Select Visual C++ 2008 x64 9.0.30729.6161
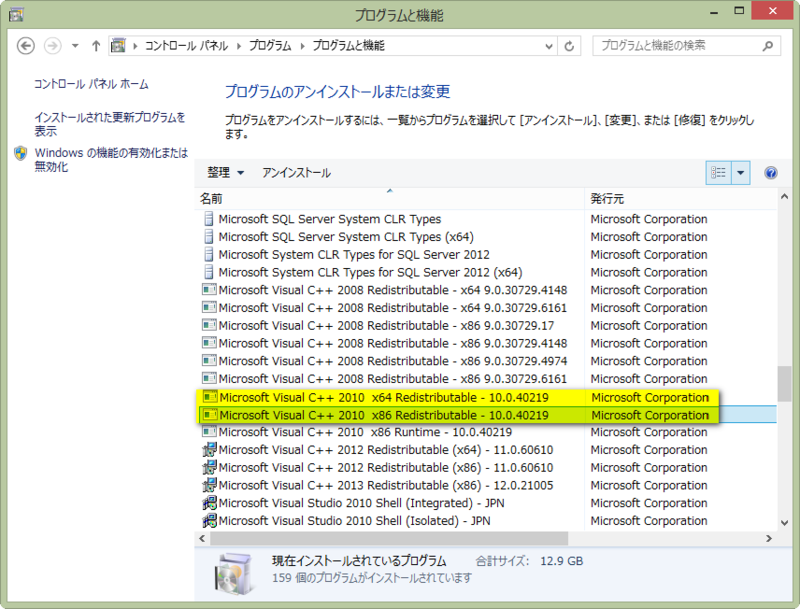Image resolution: width=800 pixels, height=609 pixels. 486,308
